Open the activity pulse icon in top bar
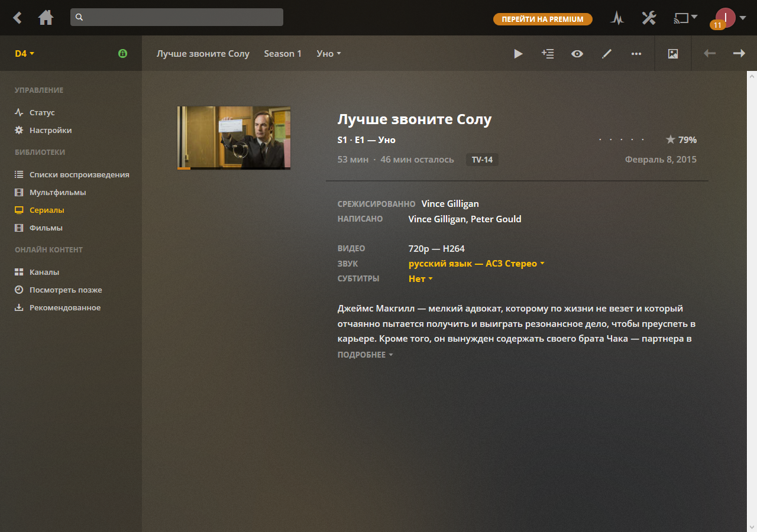This screenshot has width=757, height=532. click(617, 18)
